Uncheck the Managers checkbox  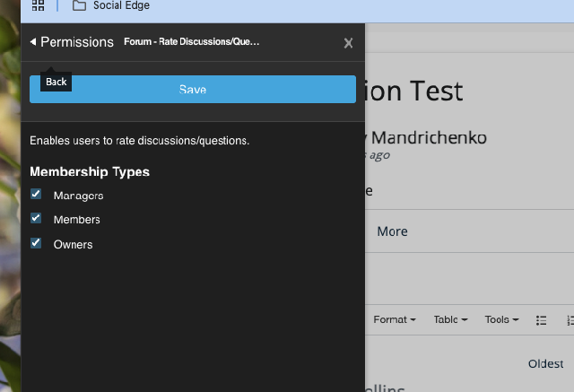36,195
